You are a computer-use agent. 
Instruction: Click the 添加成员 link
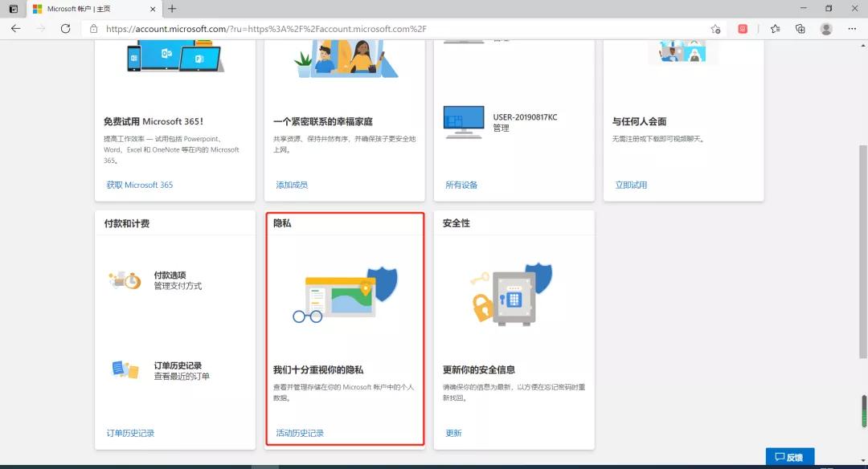[292, 185]
